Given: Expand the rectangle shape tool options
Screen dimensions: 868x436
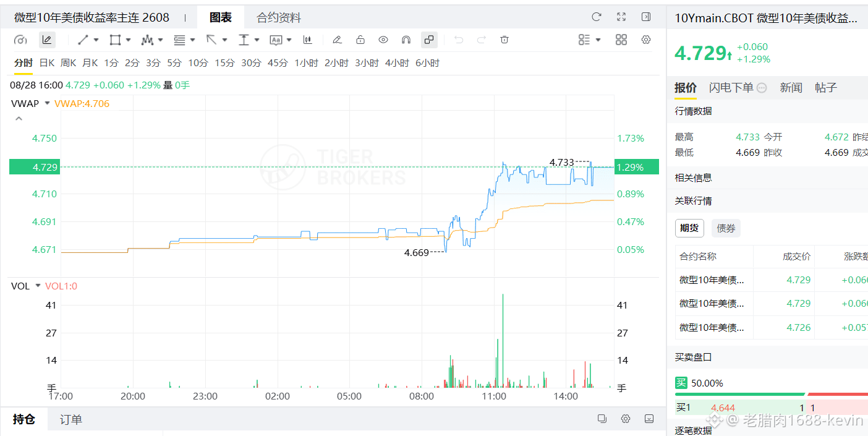Looking at the screenshot, I should tap(129, 40).
